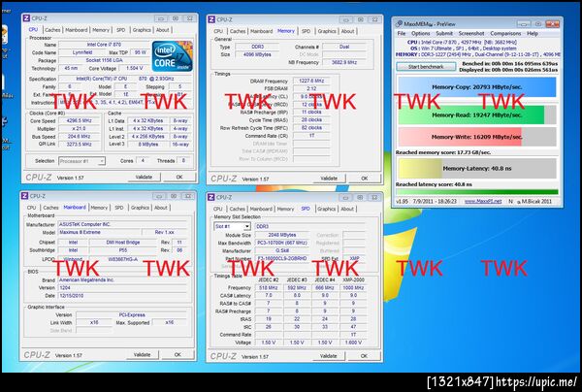
Task: Click the green progress bar in MaxxMEM
Action: pyautogui.click(x=477, y=192)
